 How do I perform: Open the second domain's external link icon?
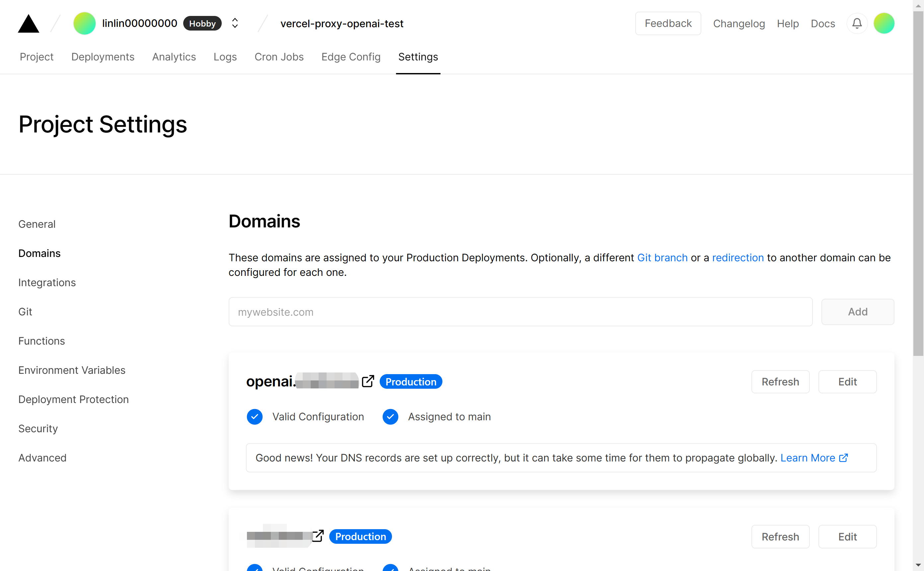point(318,536)
